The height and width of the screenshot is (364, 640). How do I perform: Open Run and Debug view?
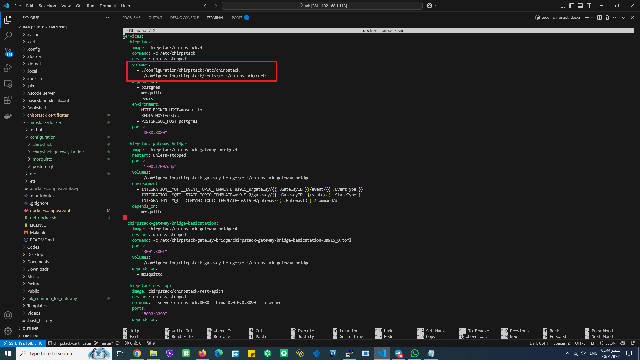8,68
